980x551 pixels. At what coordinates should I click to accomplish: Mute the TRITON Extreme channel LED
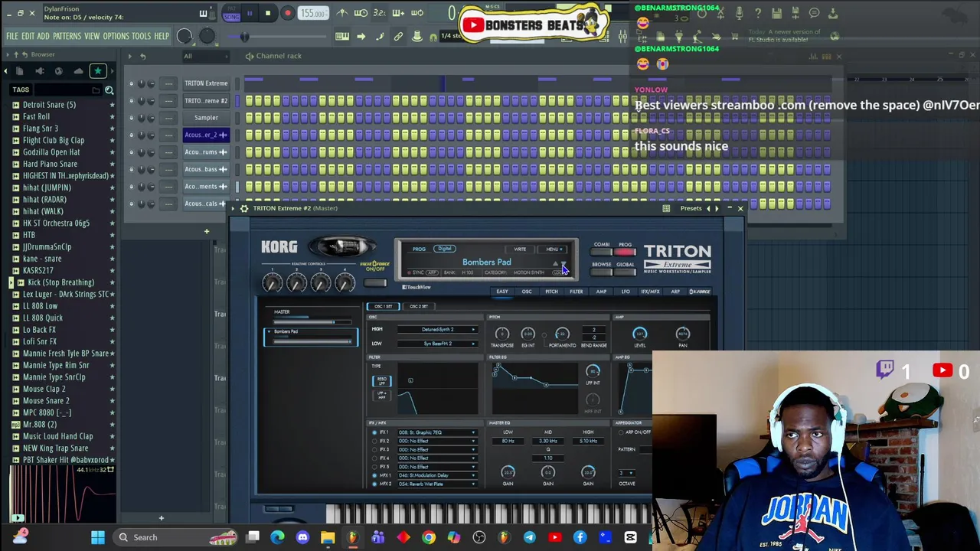tap(132, 83)
